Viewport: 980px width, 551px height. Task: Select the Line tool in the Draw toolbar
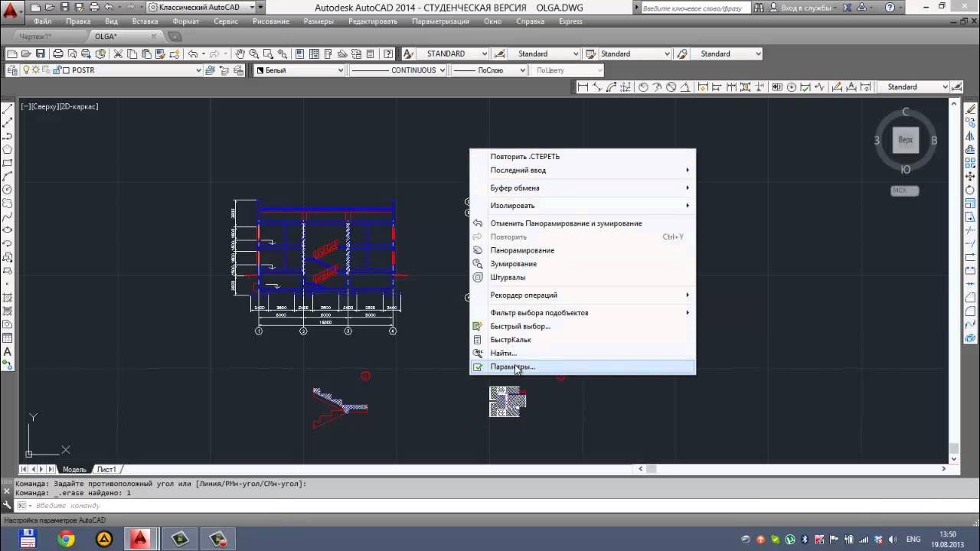[x=9, y=110]
